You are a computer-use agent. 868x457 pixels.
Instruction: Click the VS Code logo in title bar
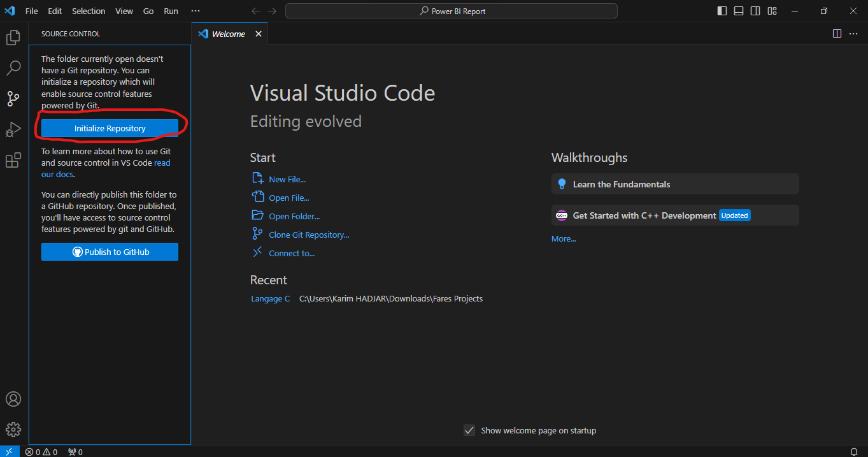[10, 11]
